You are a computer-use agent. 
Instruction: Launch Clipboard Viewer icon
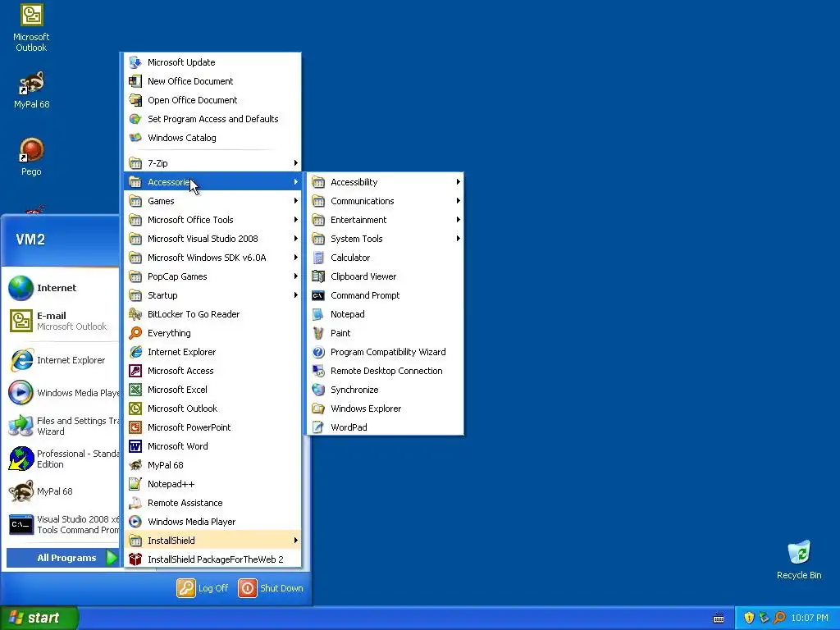pyautogui.click(x=318, y=276)
